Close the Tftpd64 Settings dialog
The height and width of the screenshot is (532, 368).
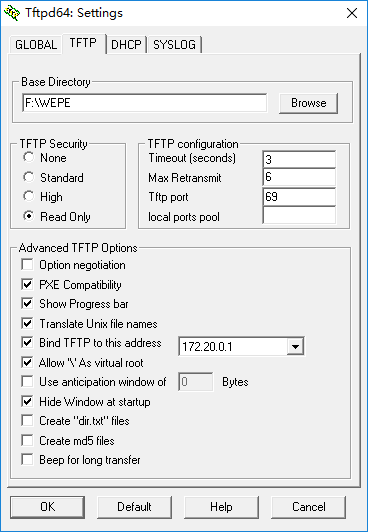click(352, 13)
